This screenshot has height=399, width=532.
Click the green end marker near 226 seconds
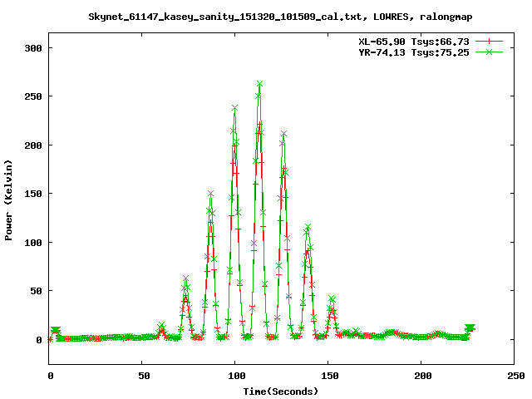pos(470,328)
